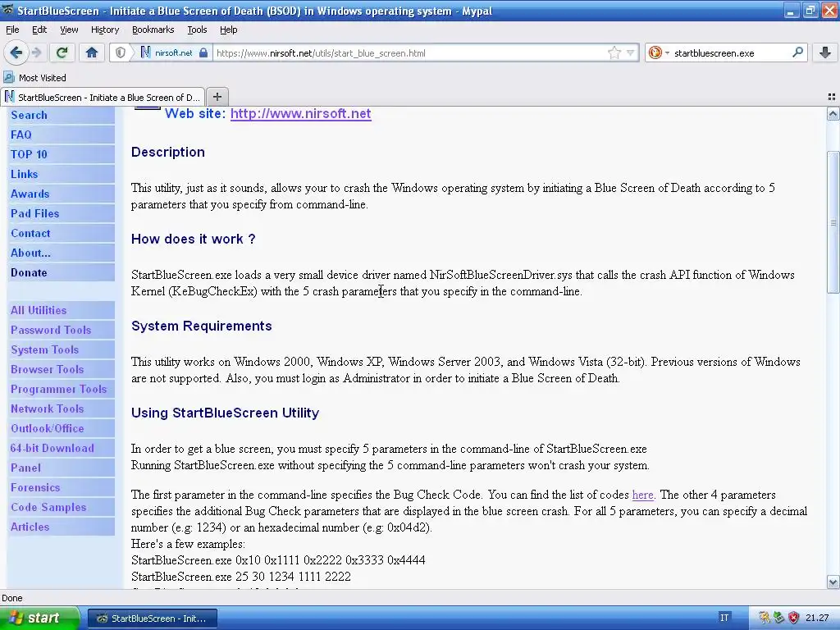Bookmark this page with the star icon
The image size is (840, 630).
pos(614,52)
